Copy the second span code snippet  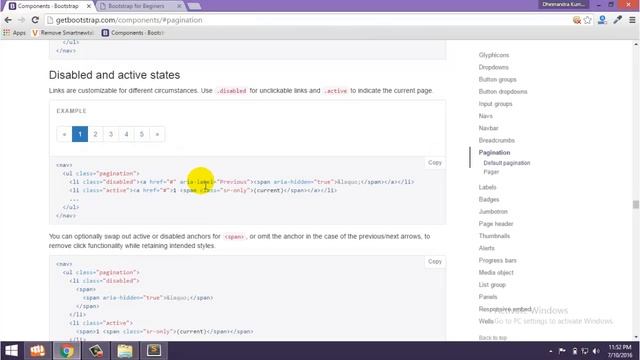point(435,261)
